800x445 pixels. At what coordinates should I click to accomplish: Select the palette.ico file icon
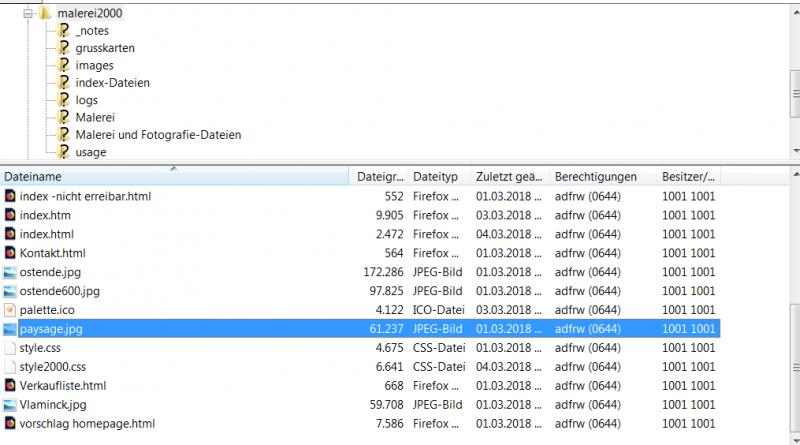click(x=10, y=310)
